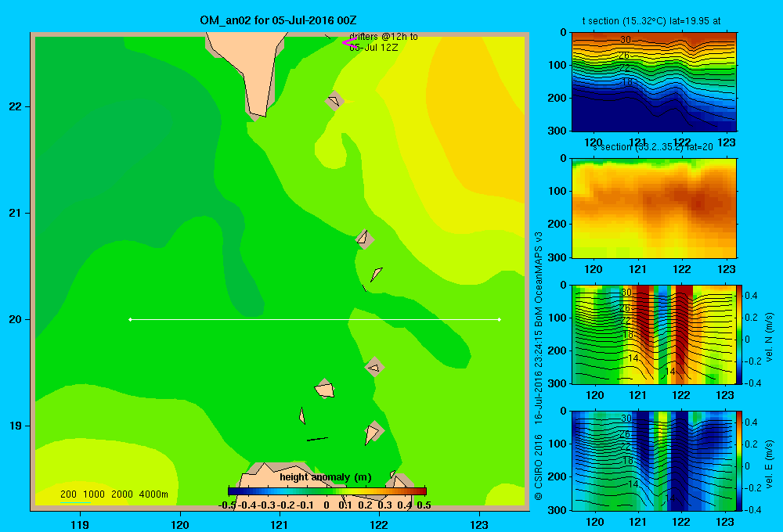Viewport: 783px width, 532px height.
Task: Open the salinity section plot panel
Action: [654, 208]
